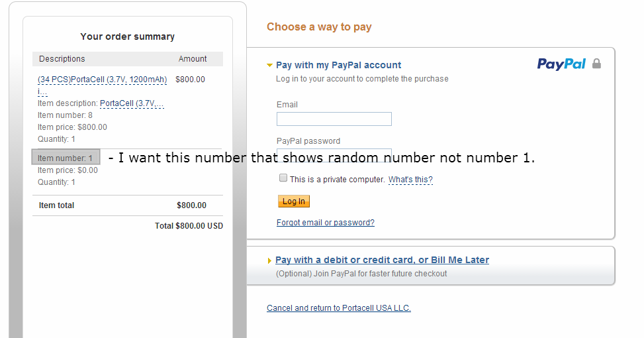644x338 pixels.
Task: Open 'Pay with a debit or credit card' section
Action: coord(382,260)
